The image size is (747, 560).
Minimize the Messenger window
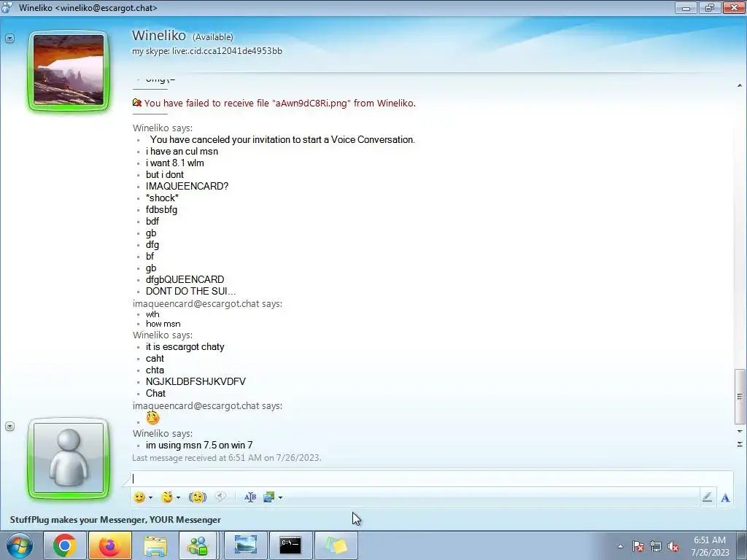[x=686, y=7]
